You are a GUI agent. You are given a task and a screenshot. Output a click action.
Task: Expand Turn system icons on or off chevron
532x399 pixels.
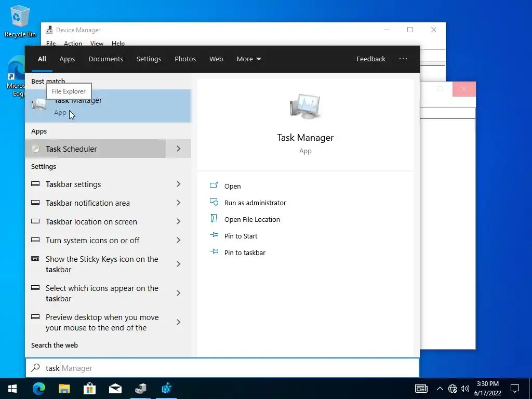coord(179,240)
